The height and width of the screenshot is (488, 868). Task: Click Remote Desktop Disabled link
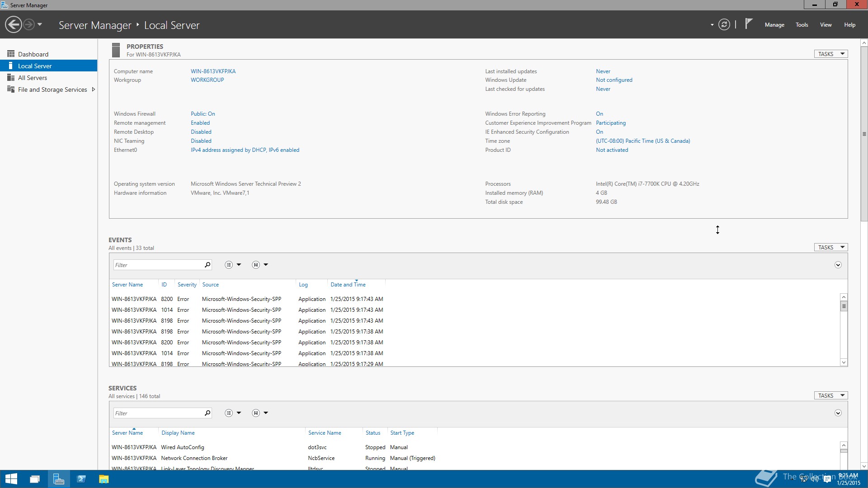201,132
